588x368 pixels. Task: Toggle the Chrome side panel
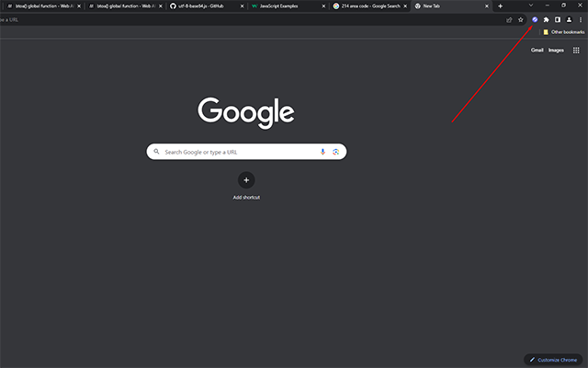click(x=558, y=19)
